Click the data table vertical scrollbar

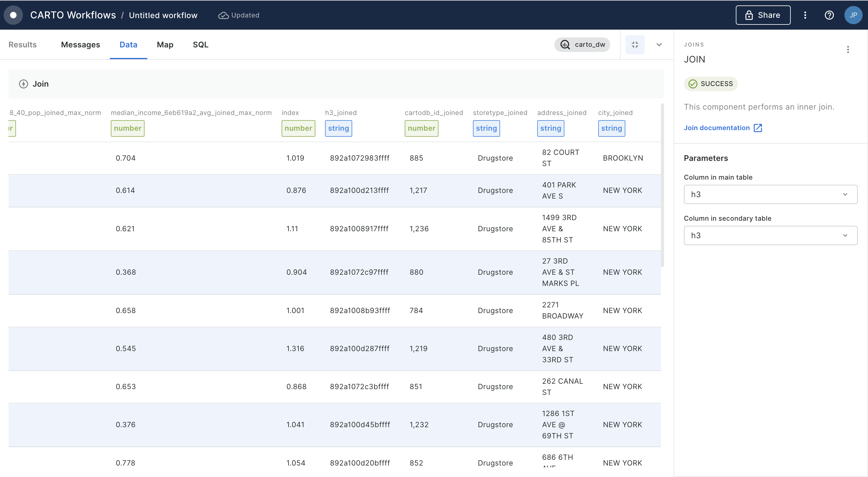coord(662,185)
